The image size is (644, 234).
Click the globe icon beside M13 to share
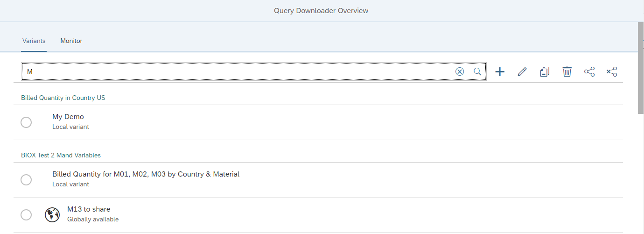pos(52,214)
